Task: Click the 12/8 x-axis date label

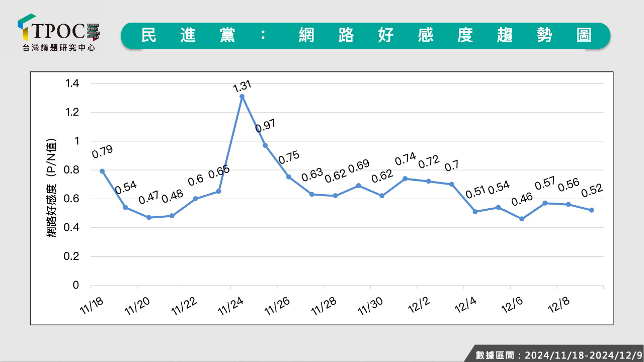Action: coord(557,306)
